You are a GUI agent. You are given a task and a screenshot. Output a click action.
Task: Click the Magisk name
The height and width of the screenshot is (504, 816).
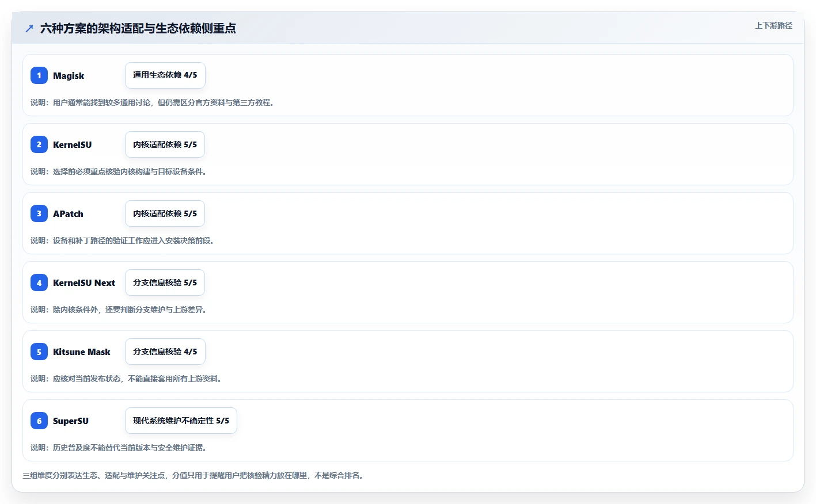69,75
